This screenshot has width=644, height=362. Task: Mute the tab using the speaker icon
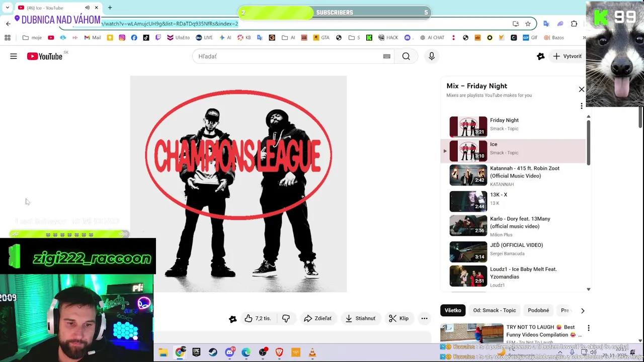point(87,8)
